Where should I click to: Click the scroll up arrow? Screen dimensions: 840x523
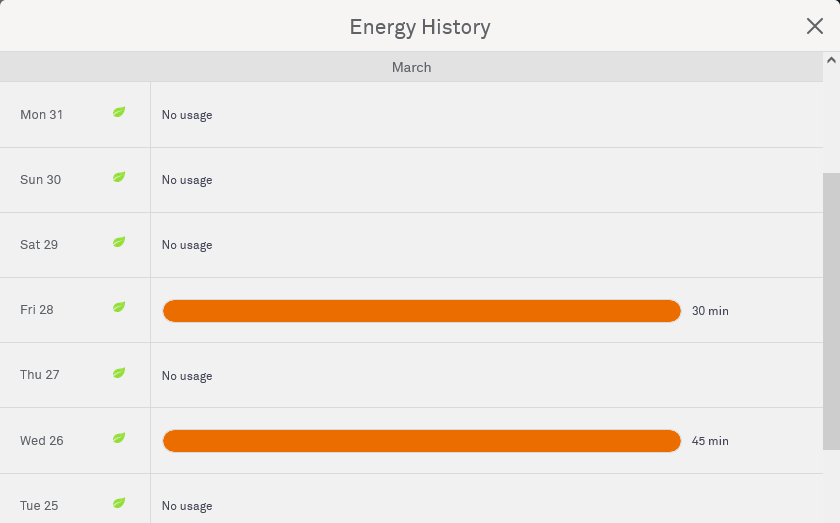tap(831, 60)
